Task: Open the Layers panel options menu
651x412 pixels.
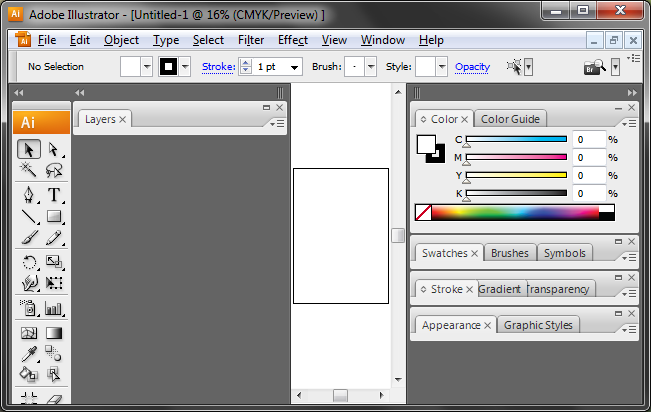Action: [x=277, y=124]
